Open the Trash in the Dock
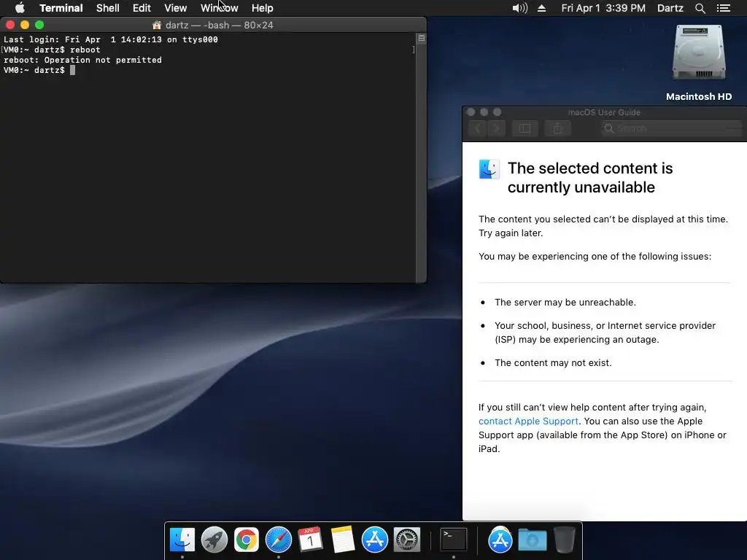The image size is (747, 560). coord(564,540)
